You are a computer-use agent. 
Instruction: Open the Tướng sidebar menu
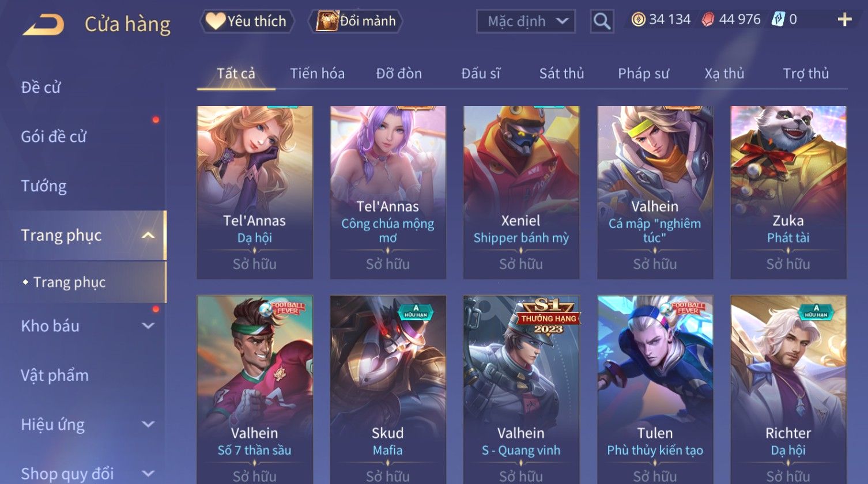click(x=44, y=186)
